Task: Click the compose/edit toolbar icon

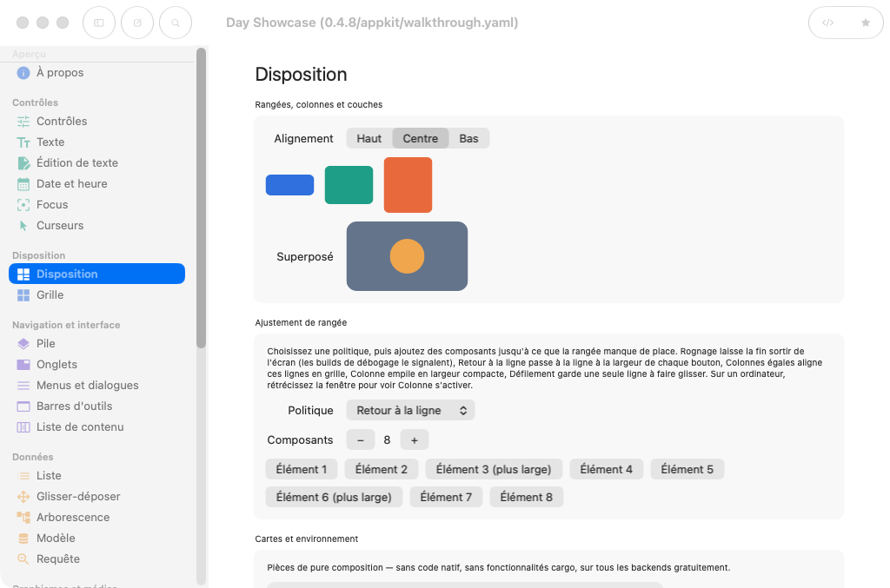Action: pyautogui.click(x=137, y=23)
